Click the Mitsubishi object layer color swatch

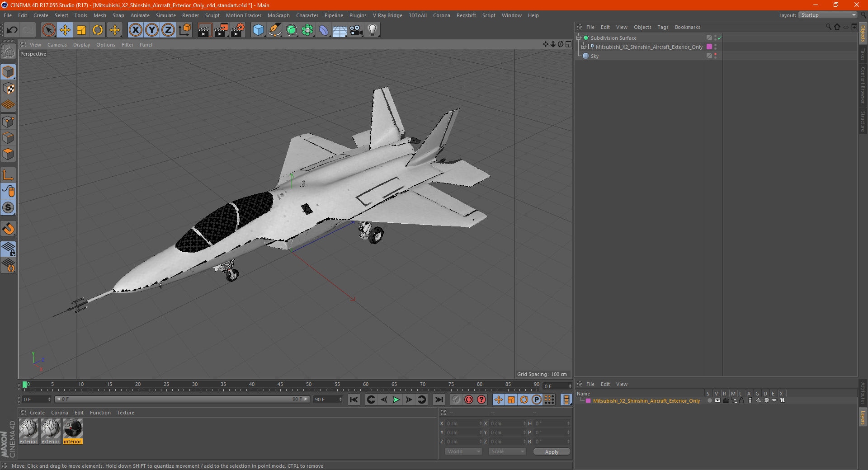point(709,47)
